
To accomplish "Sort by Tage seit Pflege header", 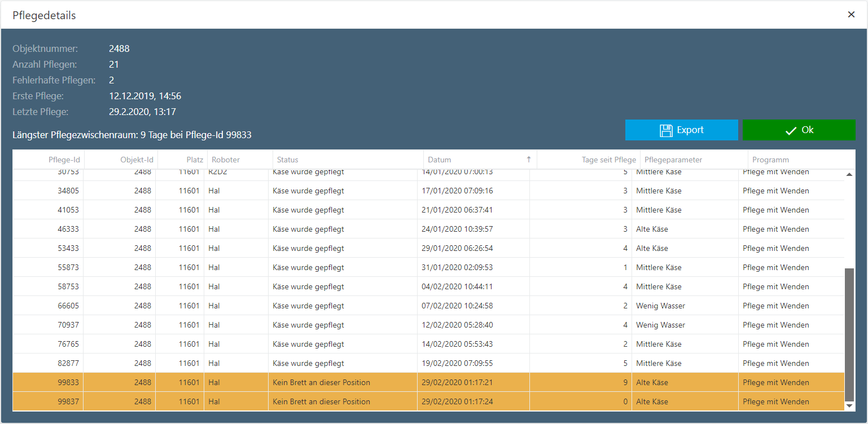I will [588, 160].
